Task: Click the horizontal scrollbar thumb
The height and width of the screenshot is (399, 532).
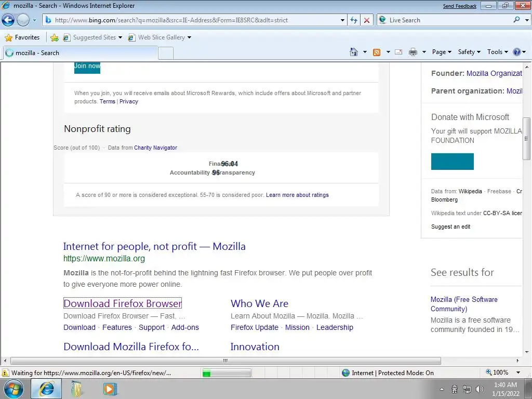Action: point(225,361)
